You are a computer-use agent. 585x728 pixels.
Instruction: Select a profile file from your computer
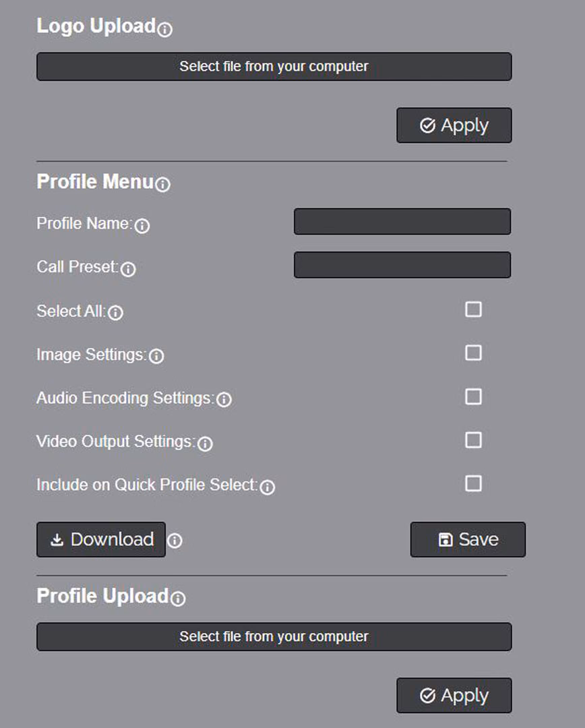pos(274,636)
